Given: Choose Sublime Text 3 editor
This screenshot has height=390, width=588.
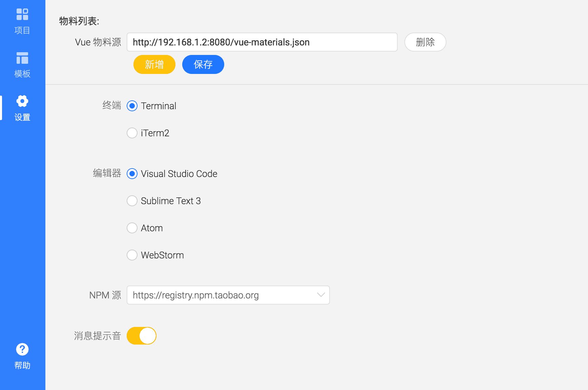Looking at the screenshot, I should pyautogui.click(x=132, y=201).
